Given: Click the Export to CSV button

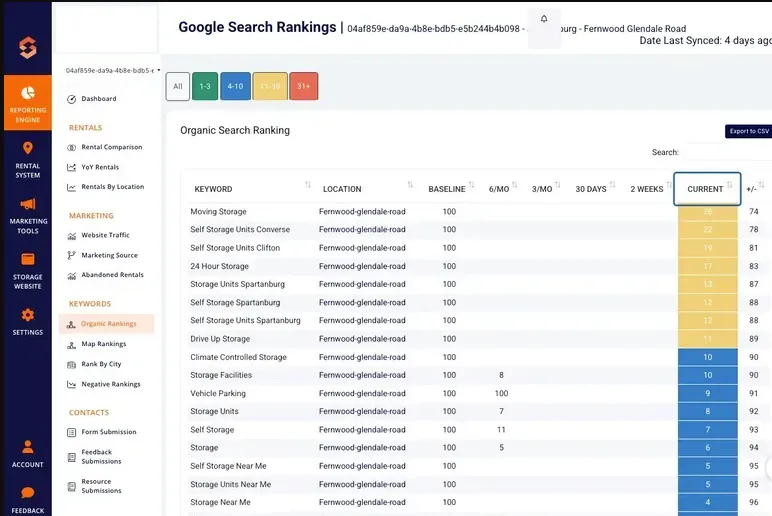Looking at the screenshot, I should click(748, 131).
